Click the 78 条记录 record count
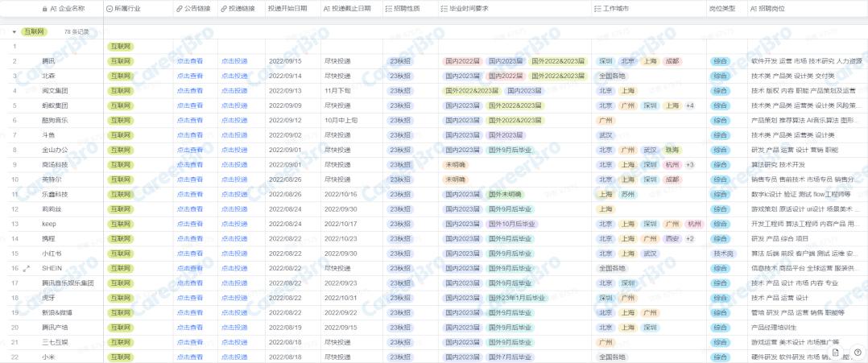 coord(76,32)
